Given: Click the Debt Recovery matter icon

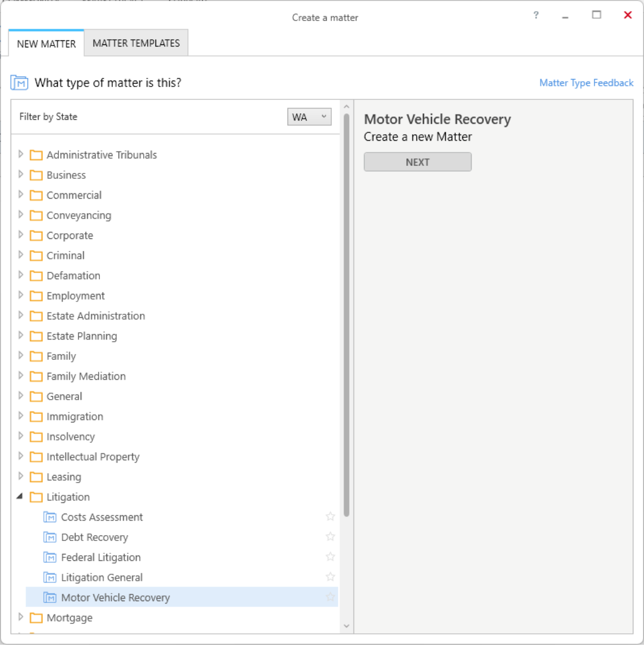Looking at the screenshot, I should pyautogui.click(x=50, y=537).
